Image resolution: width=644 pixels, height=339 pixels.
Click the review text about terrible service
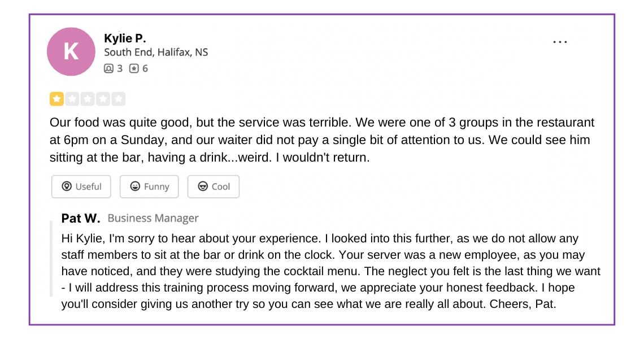[322, 140]
